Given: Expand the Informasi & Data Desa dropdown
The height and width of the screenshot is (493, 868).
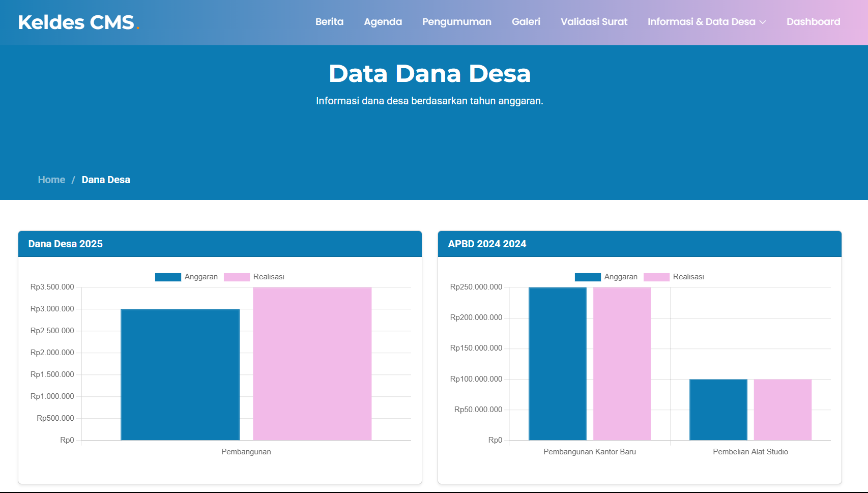Looking at the screenshot, I should pyautogui.click(x=701, y=22).
